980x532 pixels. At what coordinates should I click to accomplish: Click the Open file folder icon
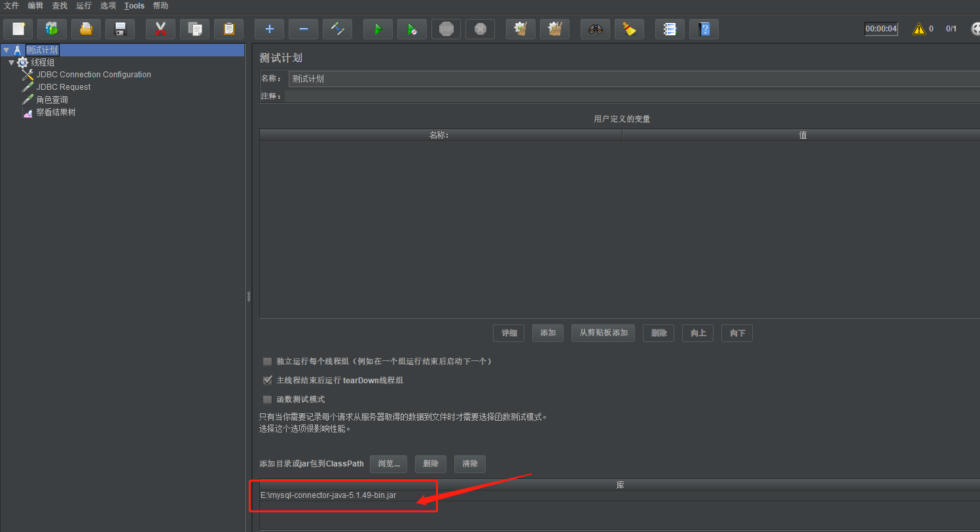(x=86, y=29)
